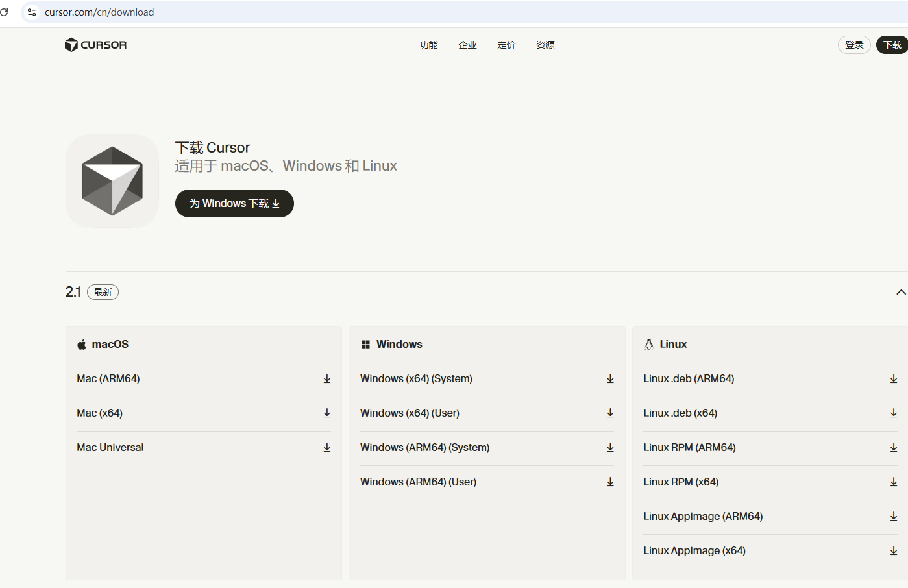
Task: Click 为 Windows 下载 button
Action: [234, 203]
